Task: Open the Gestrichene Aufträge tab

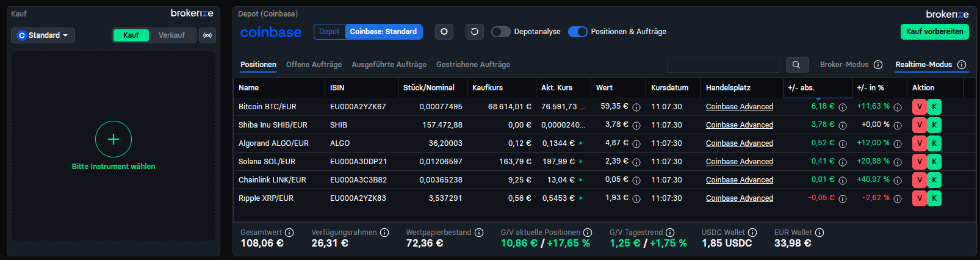Action: click(473, 65)
